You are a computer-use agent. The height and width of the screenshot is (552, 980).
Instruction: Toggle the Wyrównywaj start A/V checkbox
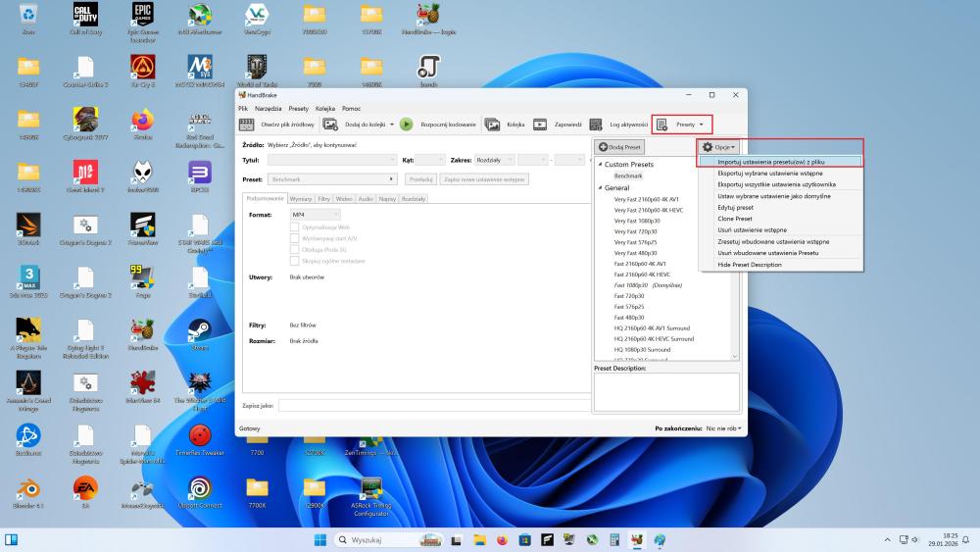click(x=294, y=237)
